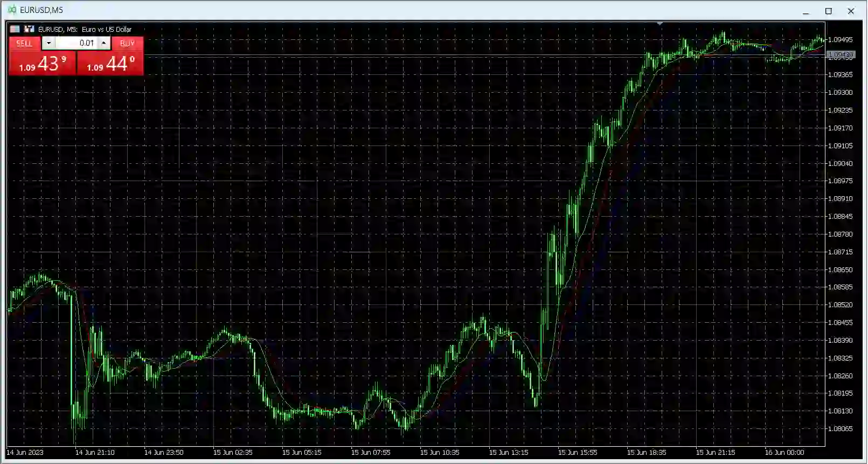The height and width of the screenshot is (464, 868).
Task: Click the '15 Jun 10:35' time axis label
Action: 440,452
